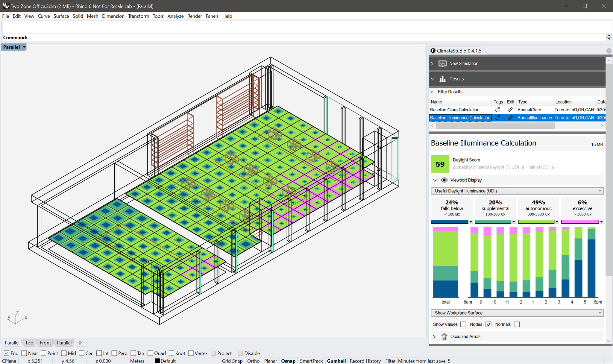Click edit pencil for Baseline Illuminance Calculation

(510, 118)
